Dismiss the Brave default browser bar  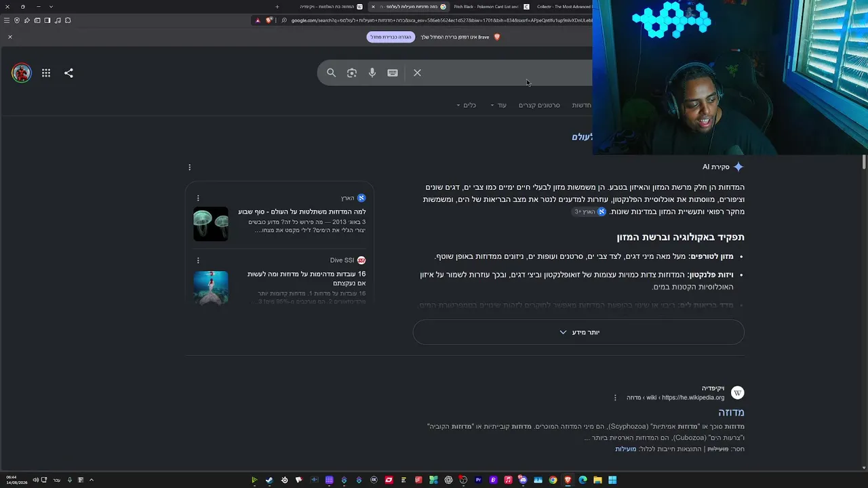(10, 37)
